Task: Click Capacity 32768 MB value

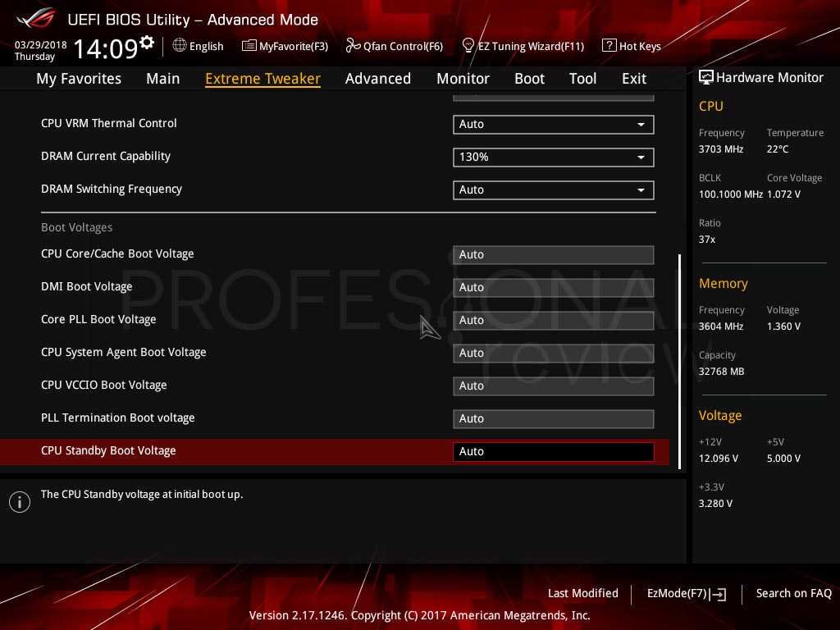Action: coord(722,372)
